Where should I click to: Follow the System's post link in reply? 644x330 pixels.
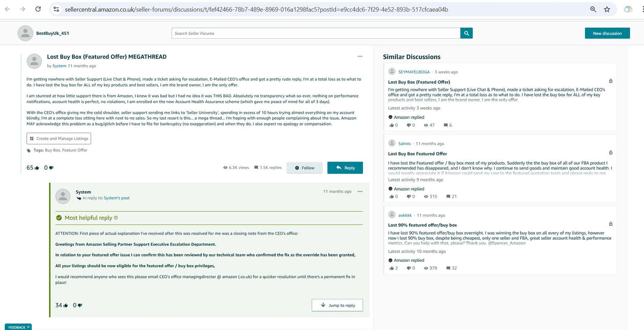pos(116,198)
